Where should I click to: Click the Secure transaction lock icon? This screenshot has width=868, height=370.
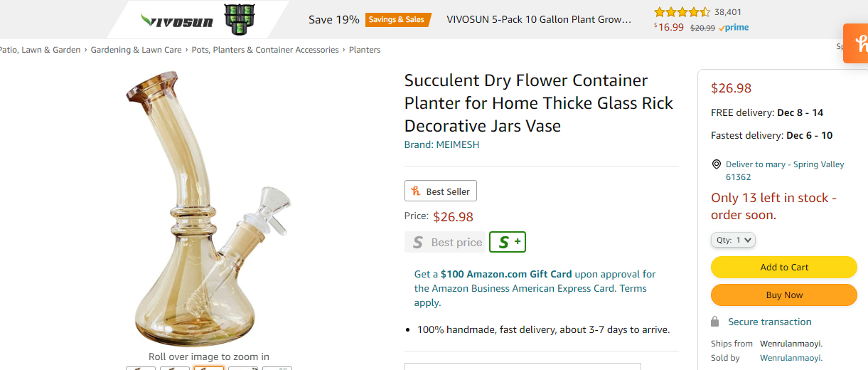click(715, 322)
